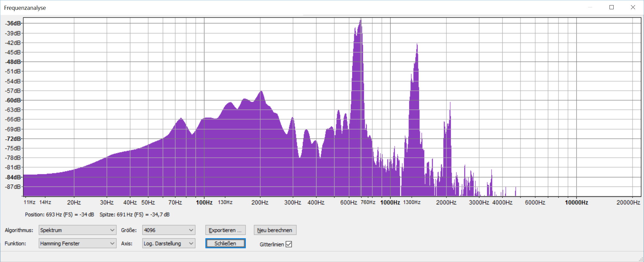Click the Neu berechnen button

tap(275, 230)
